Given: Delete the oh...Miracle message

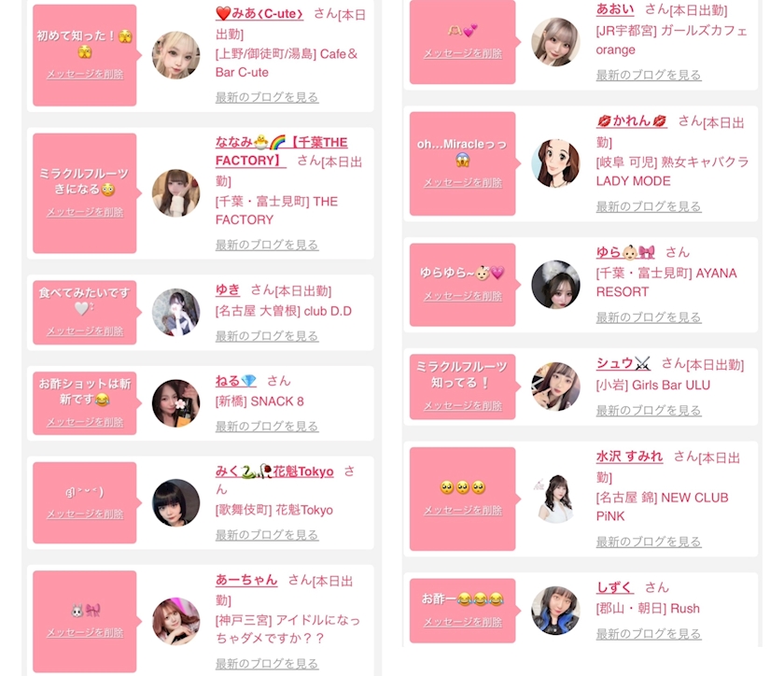Looking at the screenshot, I should coord(463,183).
